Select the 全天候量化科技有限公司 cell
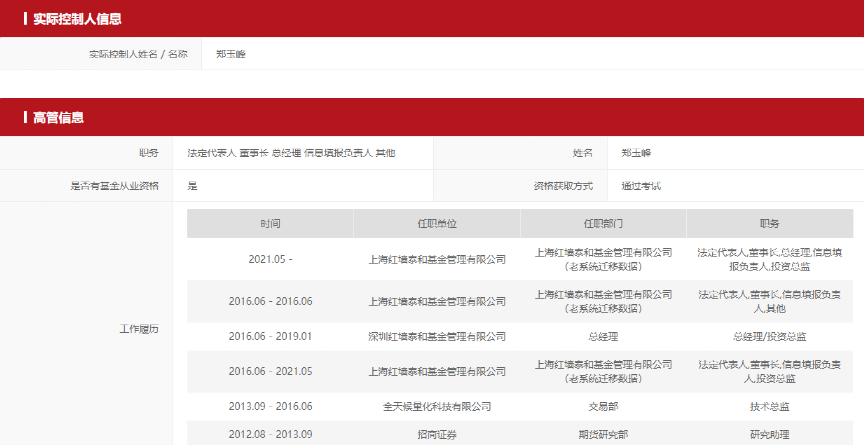The width and height of the screenshot is (864, 445). point(437,407)
